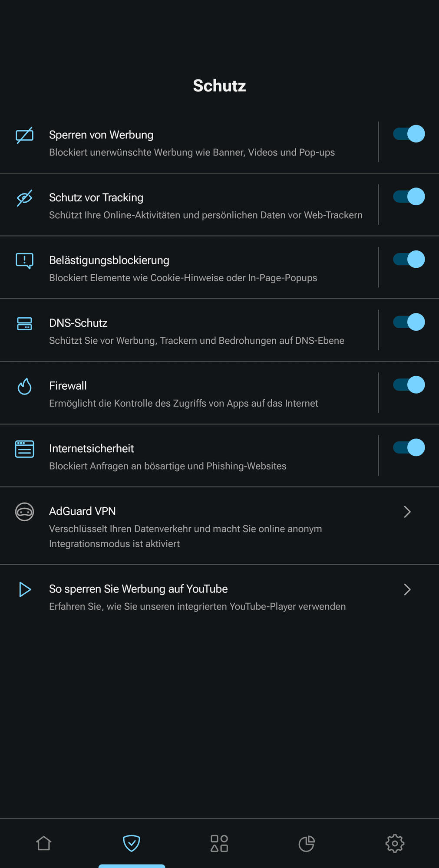The height and width of the screenshot is (868, 439).
Task: Click the tracking protection crossed-eye icon
Action: point(25,198)
